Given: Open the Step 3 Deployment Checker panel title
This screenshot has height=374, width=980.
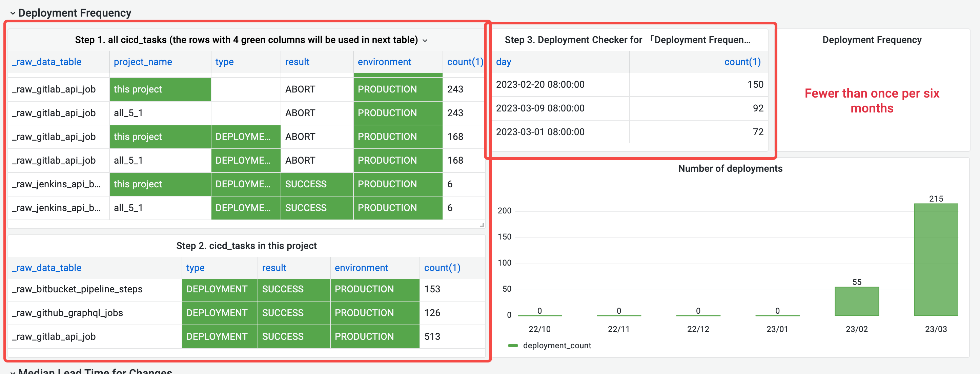Looking at the screenshot, I should pyautogui.click(x=627, y=40).
